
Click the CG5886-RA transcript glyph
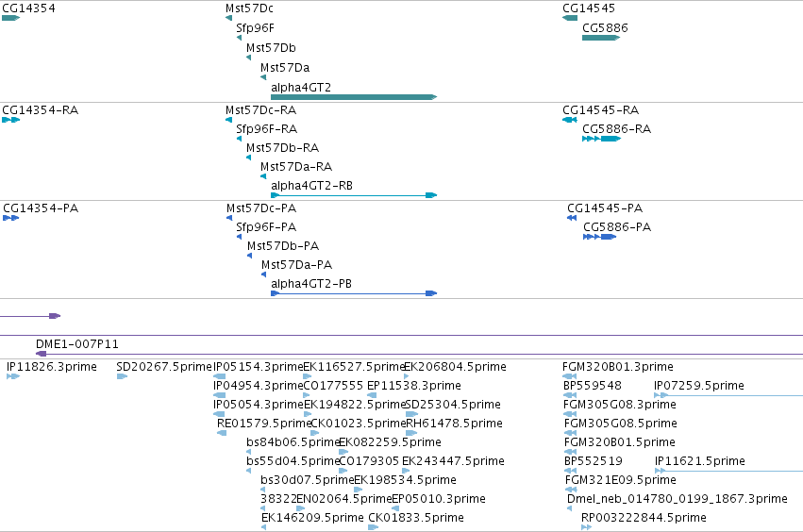point(601,139)
